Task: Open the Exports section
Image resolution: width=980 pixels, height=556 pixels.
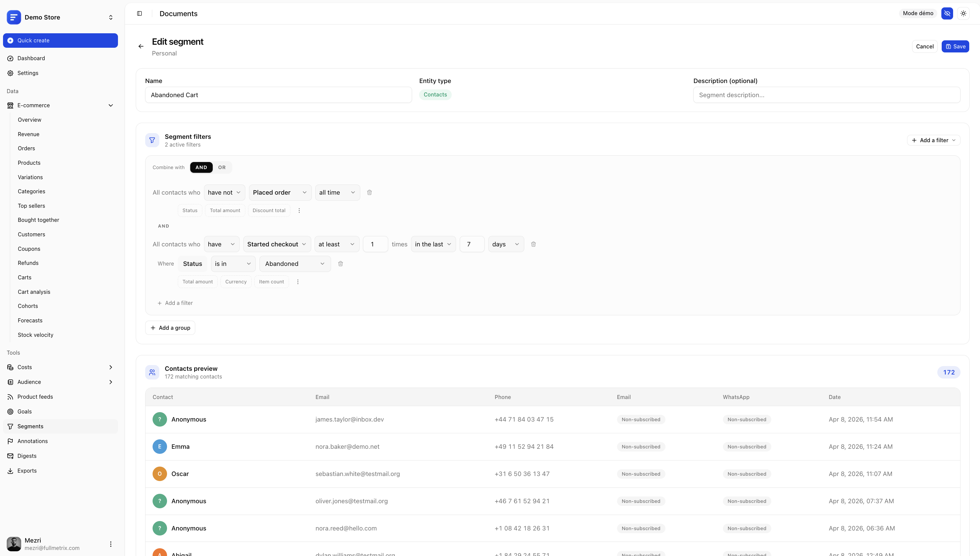Action: click(x=27, y=471)
